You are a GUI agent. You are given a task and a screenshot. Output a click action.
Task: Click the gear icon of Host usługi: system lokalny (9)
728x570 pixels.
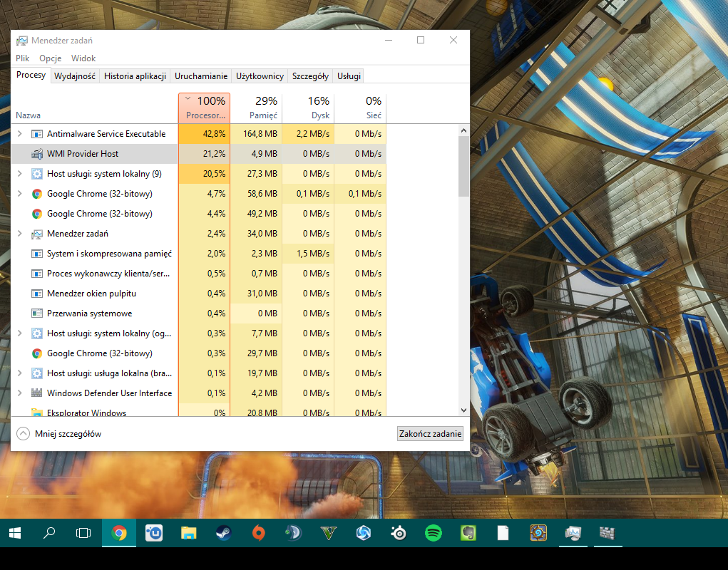(36, 174)
